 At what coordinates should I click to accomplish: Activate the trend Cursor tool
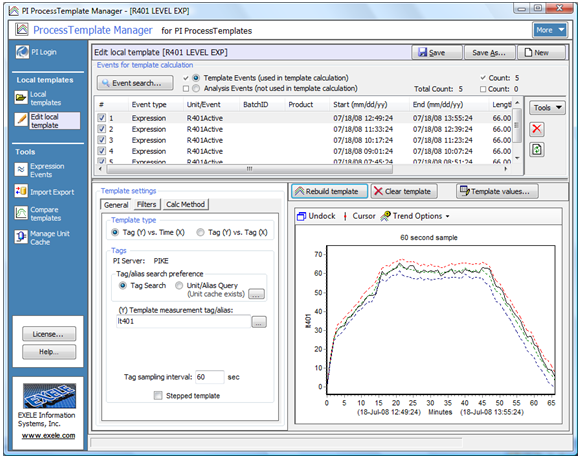[359, 216]
